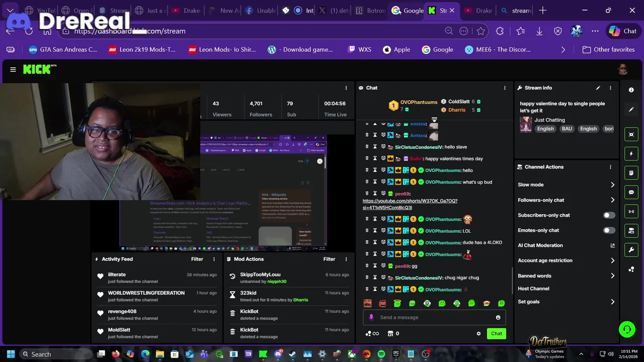Open Steam from the taskbar
Viewport: 644px width, 362px height.
(x=292, y=354)
